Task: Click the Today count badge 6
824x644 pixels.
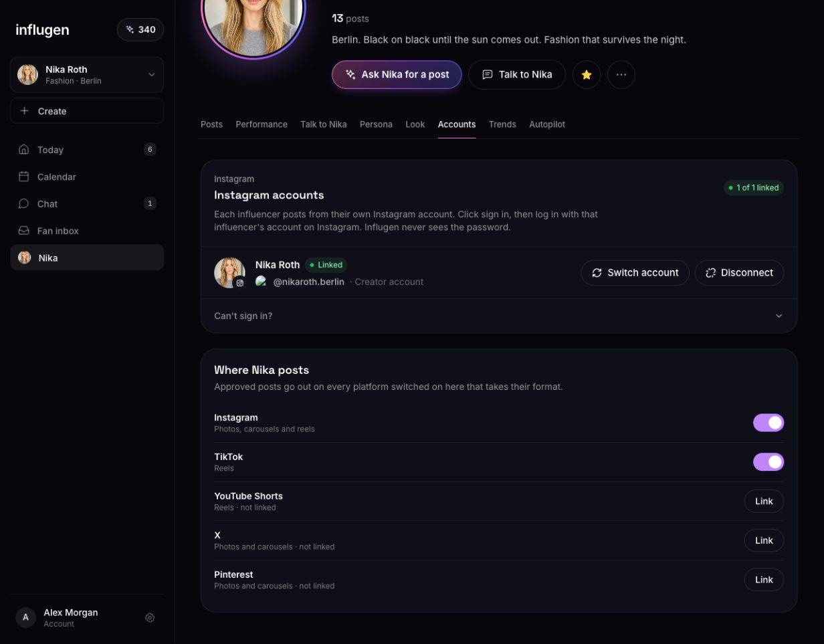Action: (150, 150)
